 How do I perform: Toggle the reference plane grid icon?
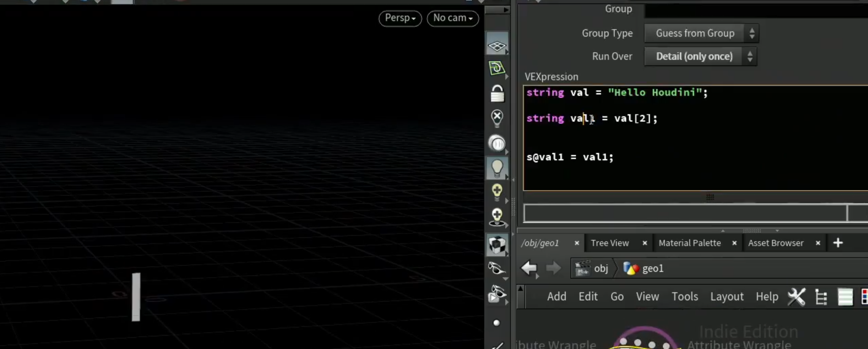point(497,44)
